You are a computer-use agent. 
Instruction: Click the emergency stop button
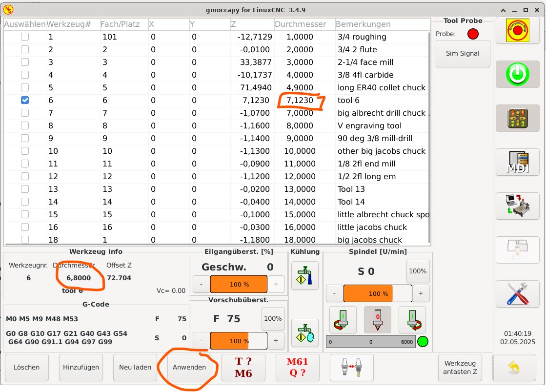(x=517, y=31)
